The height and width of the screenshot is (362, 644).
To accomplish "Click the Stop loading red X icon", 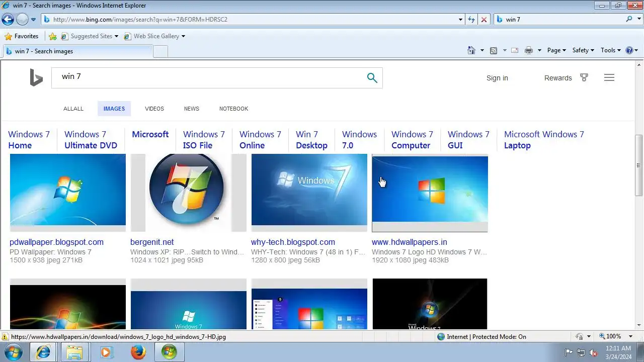I will click(x=484, y=20).
